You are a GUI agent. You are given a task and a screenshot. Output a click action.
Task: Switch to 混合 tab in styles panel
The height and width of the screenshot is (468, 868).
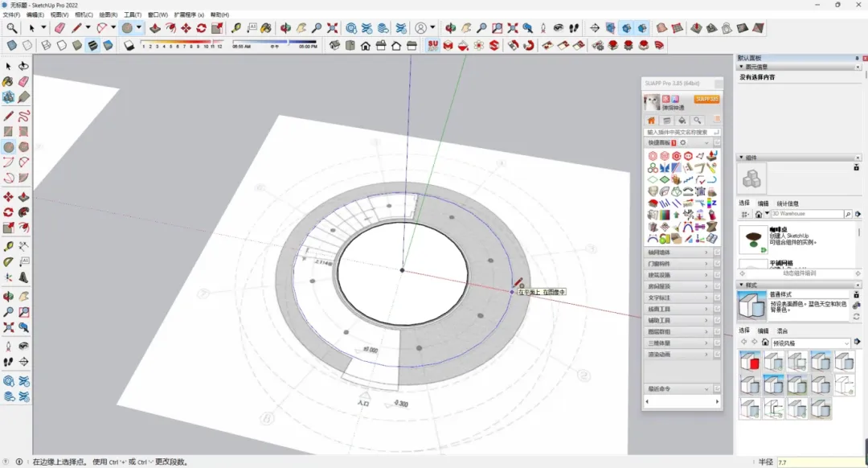pyautogui.click(x=782, y=330)
